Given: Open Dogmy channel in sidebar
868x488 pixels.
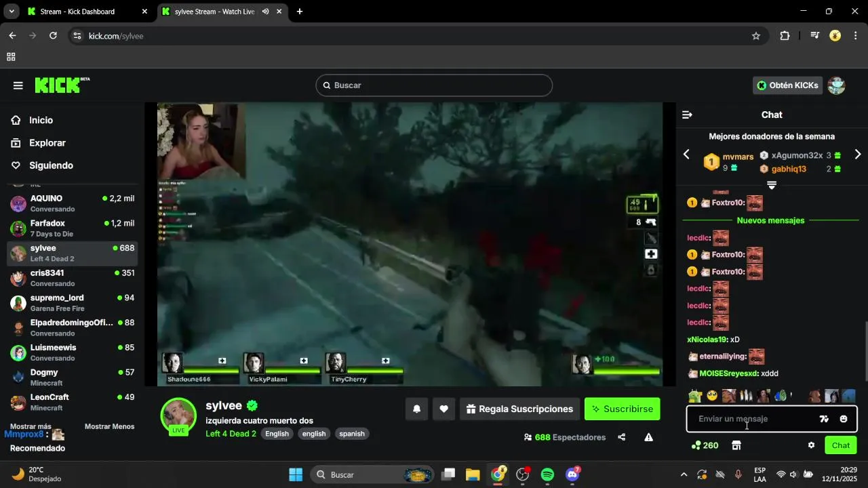Looking at the screenshot, I should coord(72,378).
